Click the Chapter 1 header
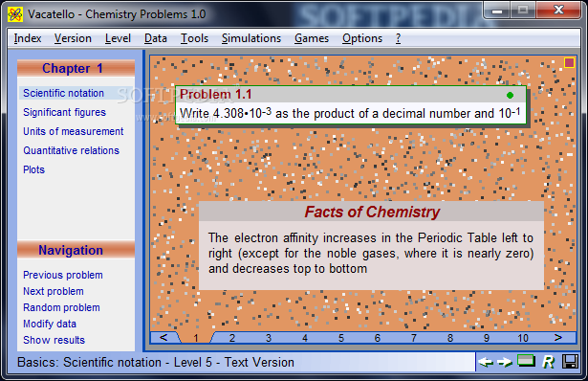This screenshot has width=588, height=381. click(x=76, y=68)
